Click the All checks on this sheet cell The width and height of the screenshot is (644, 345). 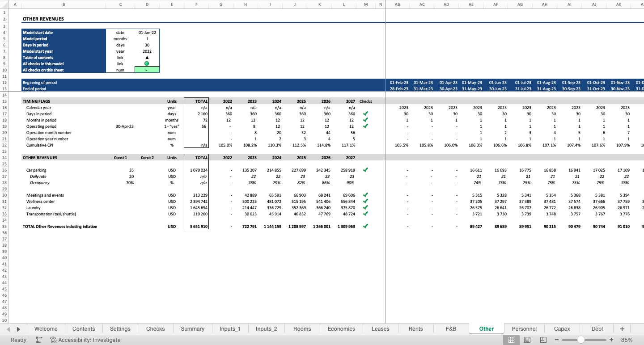pos(147,70)
